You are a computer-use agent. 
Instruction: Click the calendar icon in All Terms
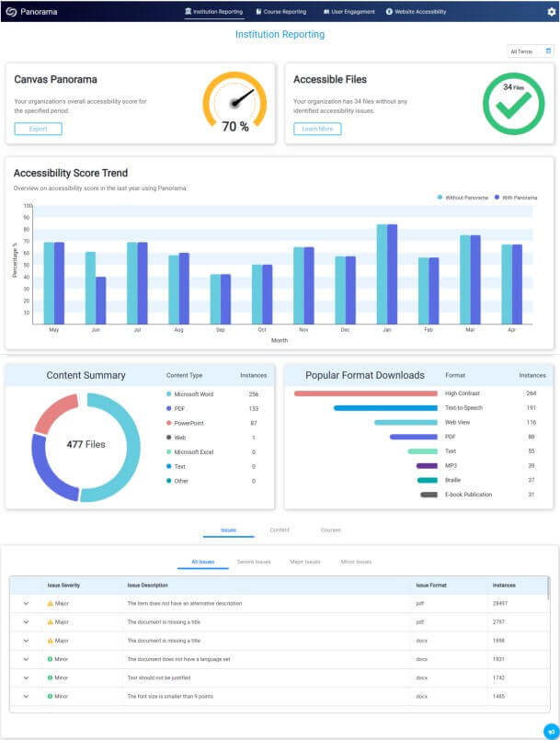coord(548,51)
